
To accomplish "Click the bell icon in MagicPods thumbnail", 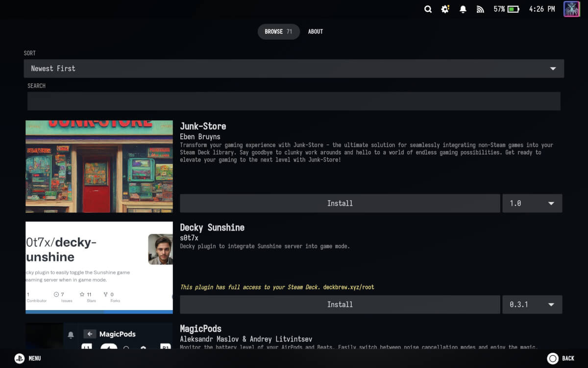I will click(x=71, y=335).
